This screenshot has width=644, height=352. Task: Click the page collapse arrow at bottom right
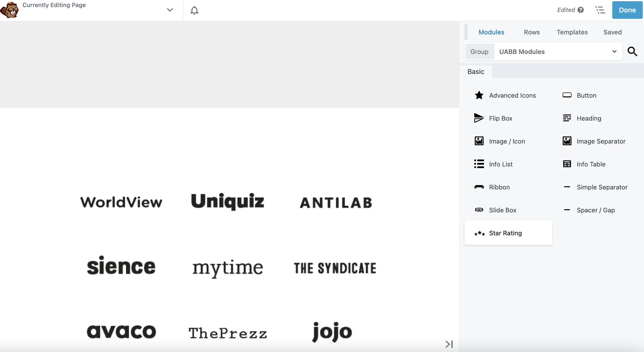pos(449,344)
